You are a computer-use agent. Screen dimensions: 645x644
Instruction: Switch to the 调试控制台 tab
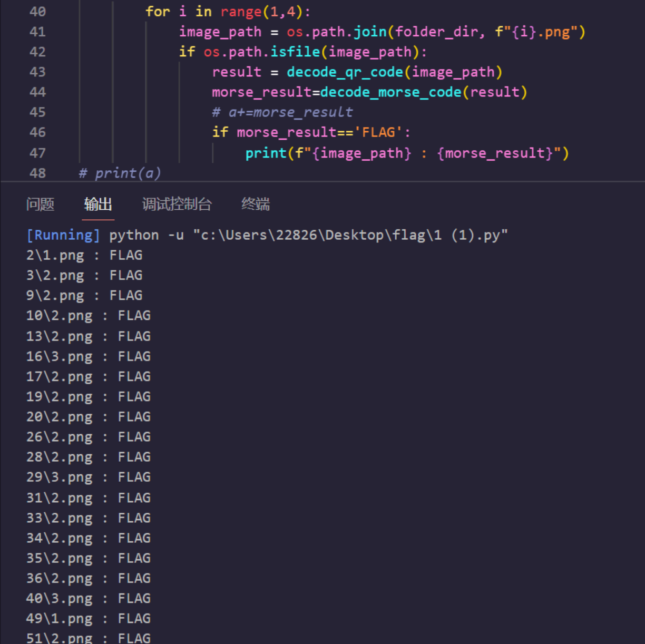tap(177, 204)
